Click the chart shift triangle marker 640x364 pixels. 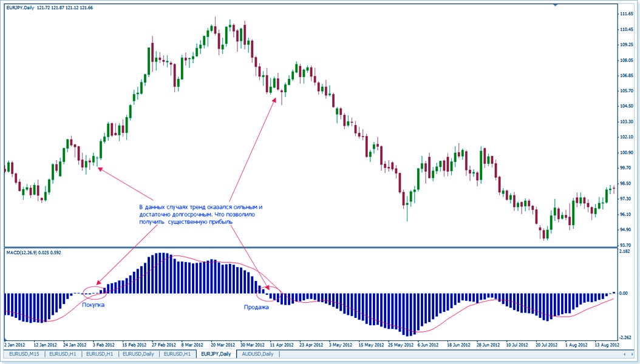click(555, 5)
